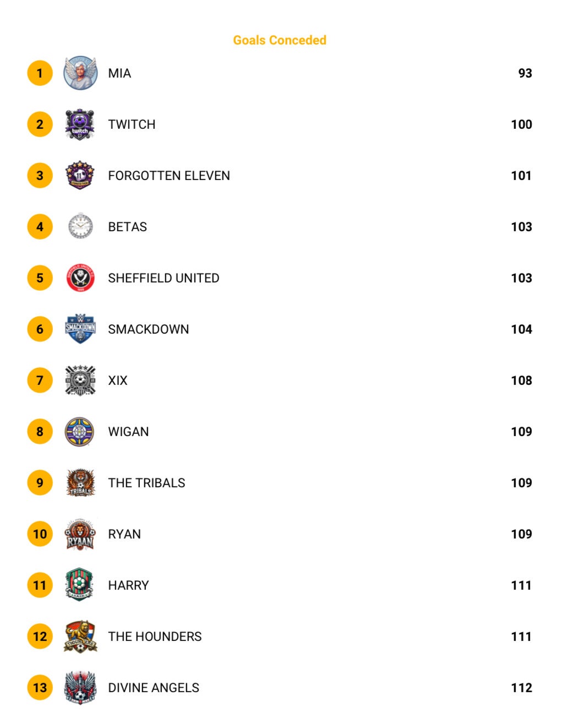Click the XIX black-and-white football crest
The image size is (583, 728).
click(80, 380)
